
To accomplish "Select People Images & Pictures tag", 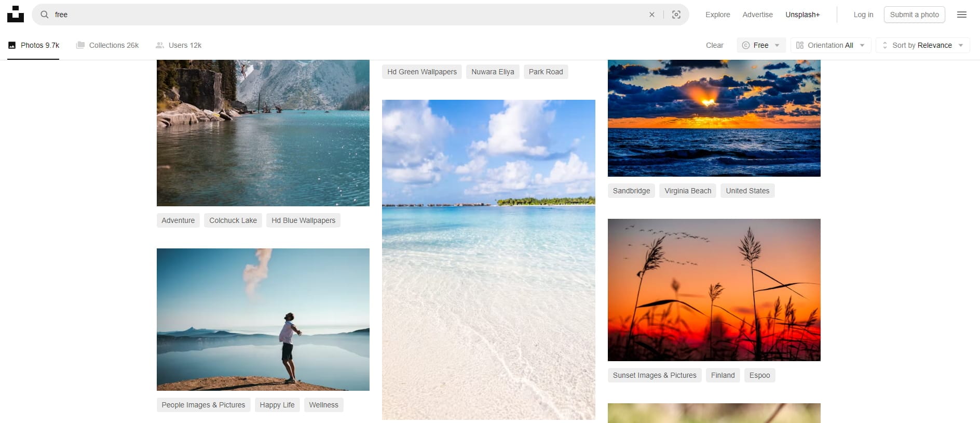I will click(x=203, y=405).
